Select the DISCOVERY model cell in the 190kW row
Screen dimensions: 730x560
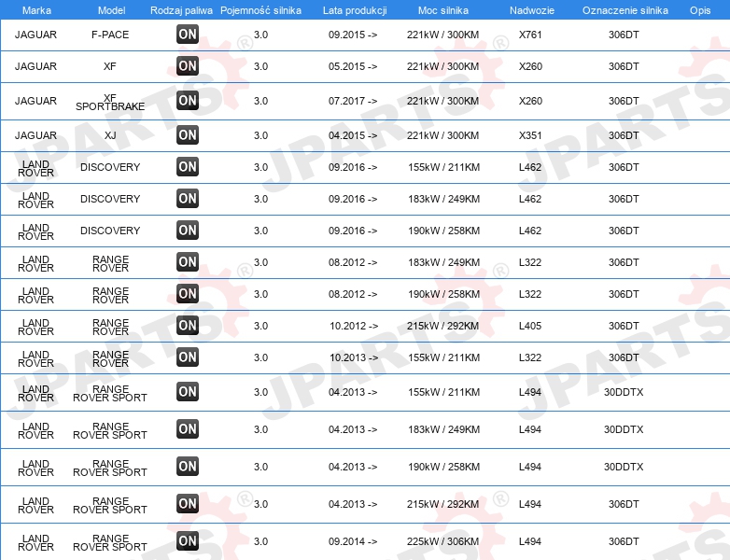(x=110, y=231)
